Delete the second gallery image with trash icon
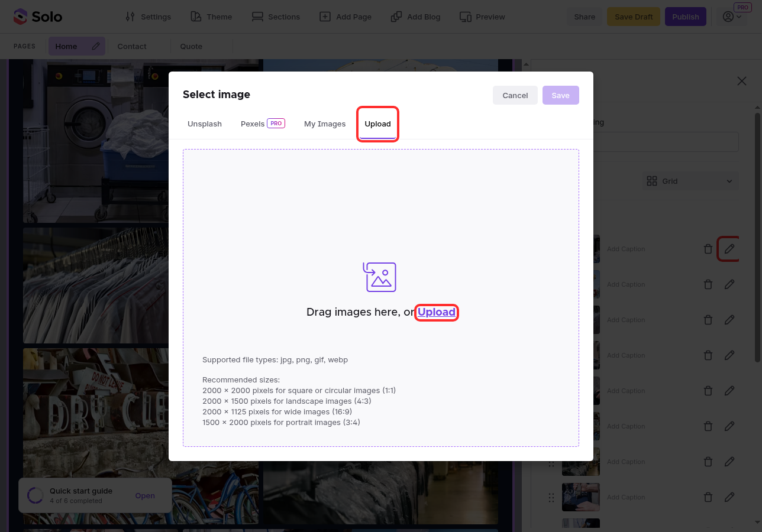This screenshot has width=762, height=532. click(708, 284)
